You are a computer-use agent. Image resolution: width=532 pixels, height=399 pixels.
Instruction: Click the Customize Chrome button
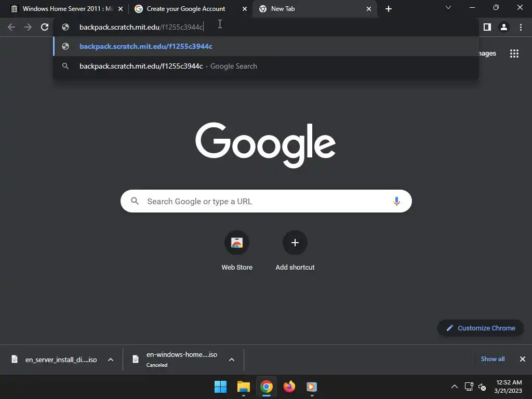point(481,328)
